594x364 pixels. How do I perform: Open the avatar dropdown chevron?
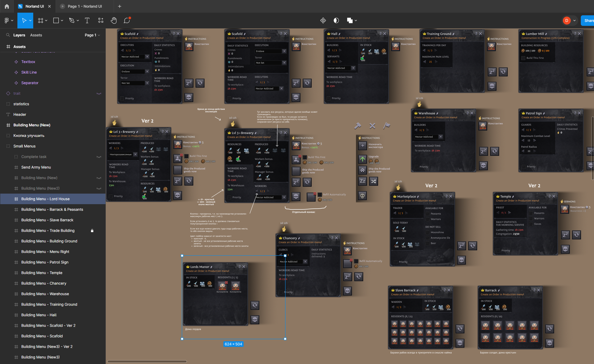pos(574,21)
